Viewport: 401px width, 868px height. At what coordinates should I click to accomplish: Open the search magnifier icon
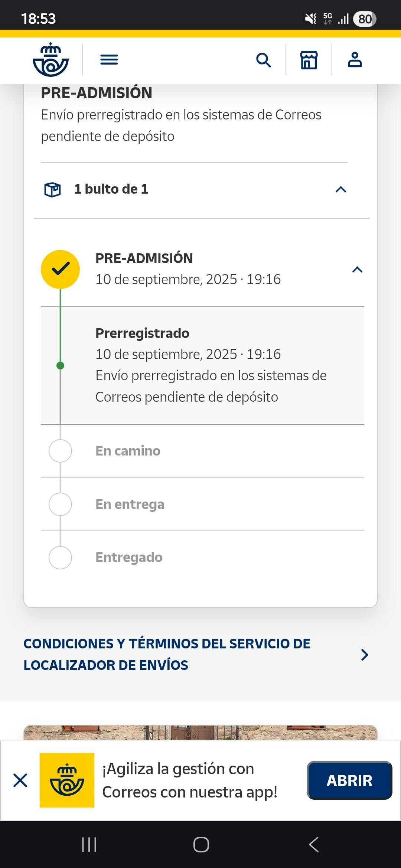coord(263,60)
